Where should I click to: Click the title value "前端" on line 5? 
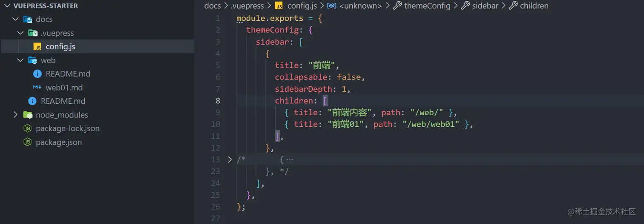pos(323,65)
